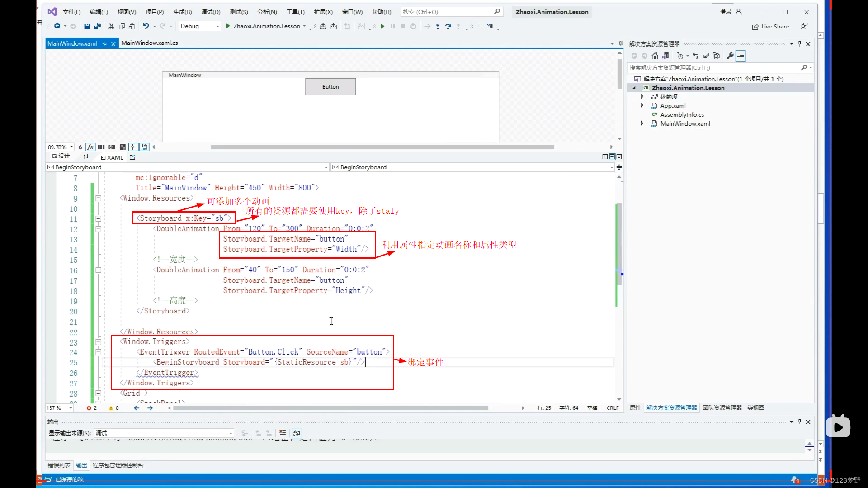
Task: Open Properties wrench icon in Solution Explorer
Action: point(730,56)
